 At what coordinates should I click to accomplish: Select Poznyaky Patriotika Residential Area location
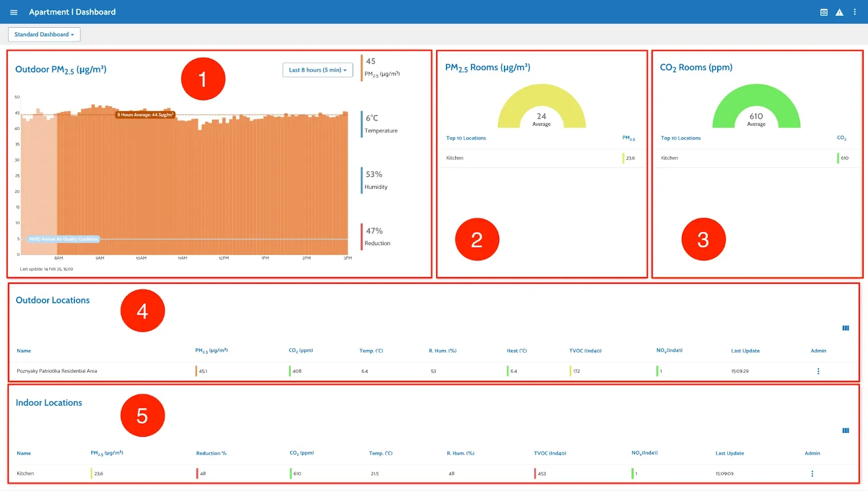57,371
